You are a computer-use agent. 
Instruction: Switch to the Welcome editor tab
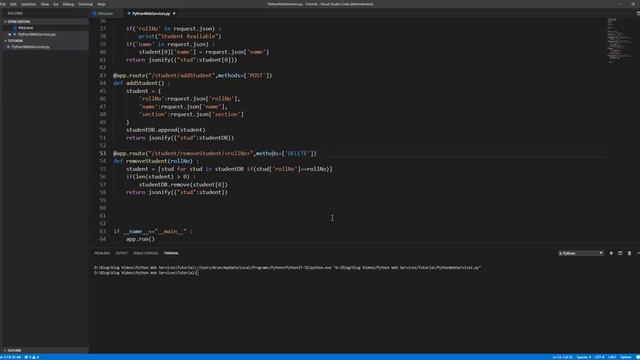105,13
